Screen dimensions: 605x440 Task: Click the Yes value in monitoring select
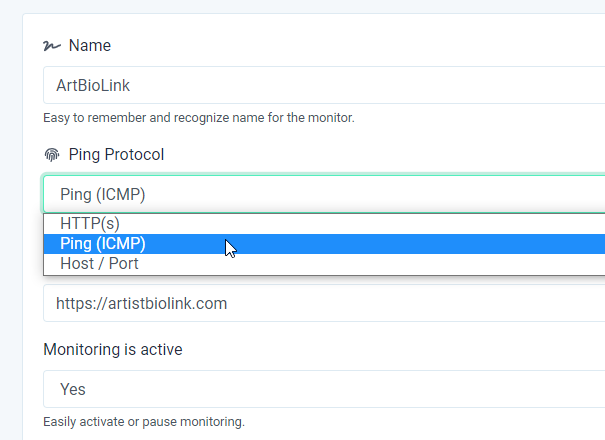click(x=73, y=389)
